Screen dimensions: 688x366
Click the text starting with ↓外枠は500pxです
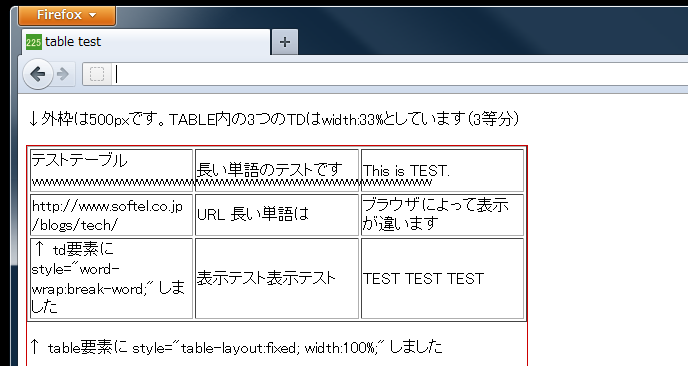tap(273, 119)
